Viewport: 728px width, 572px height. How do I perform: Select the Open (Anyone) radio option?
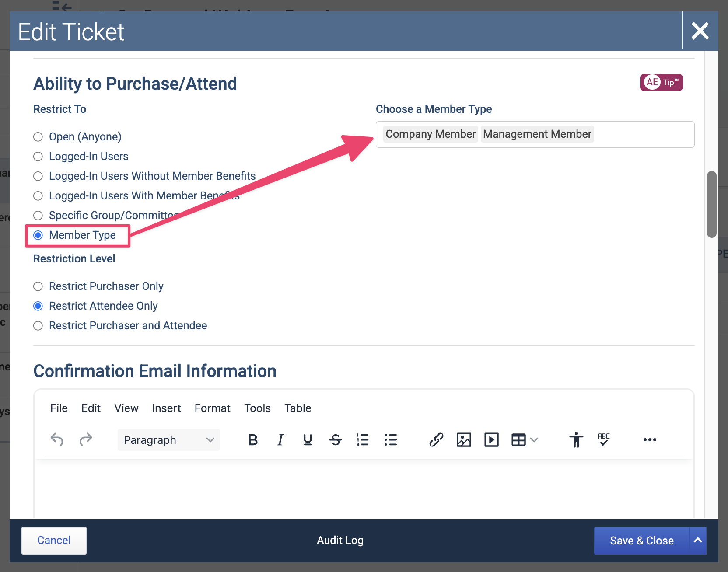click(38, 137)
